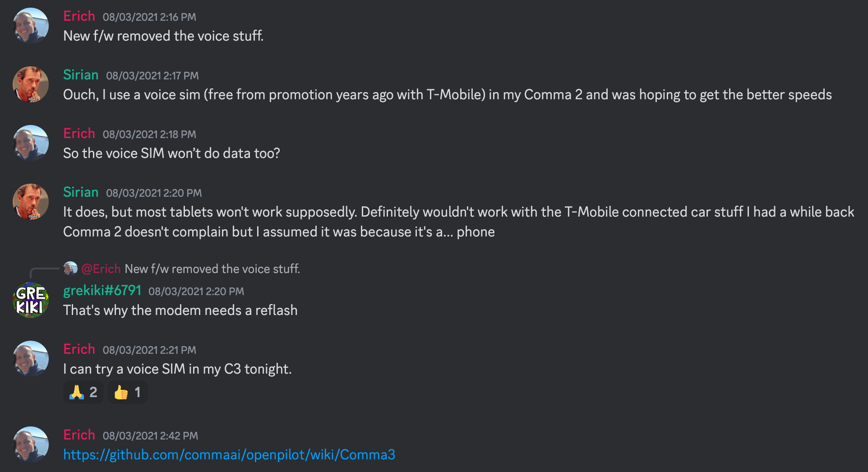Click Sirian username on the 2:17 PM message
The image size is (868, 472).
[x=81, y=74]
